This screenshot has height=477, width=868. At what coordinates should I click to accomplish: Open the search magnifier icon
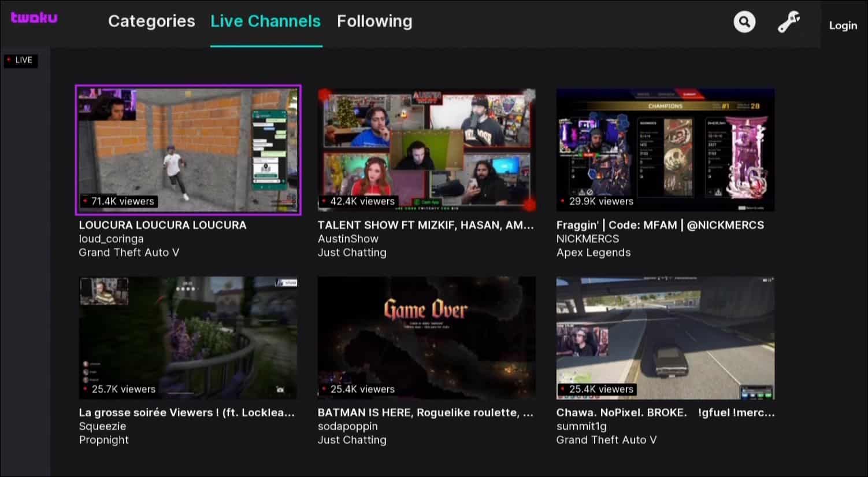(x=744, y=22)
